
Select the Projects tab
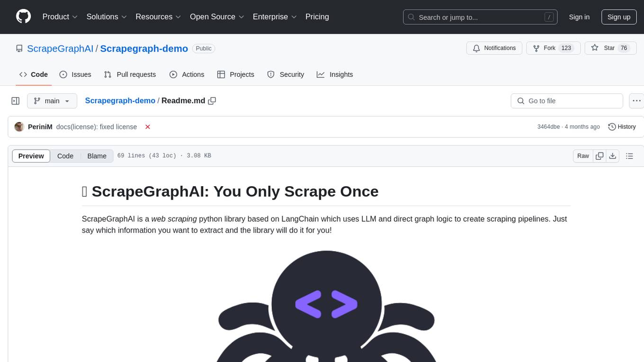pos(235,74)
